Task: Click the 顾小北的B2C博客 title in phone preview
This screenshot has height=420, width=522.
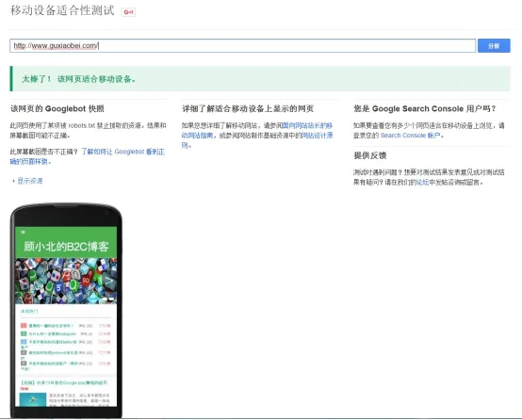Action: coord(66,247)
